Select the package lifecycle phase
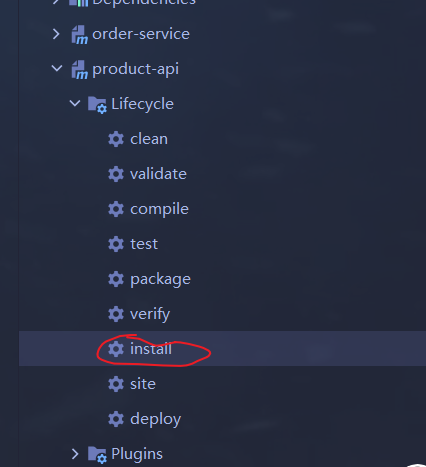426x467 pixels. (x=160, y=280)
